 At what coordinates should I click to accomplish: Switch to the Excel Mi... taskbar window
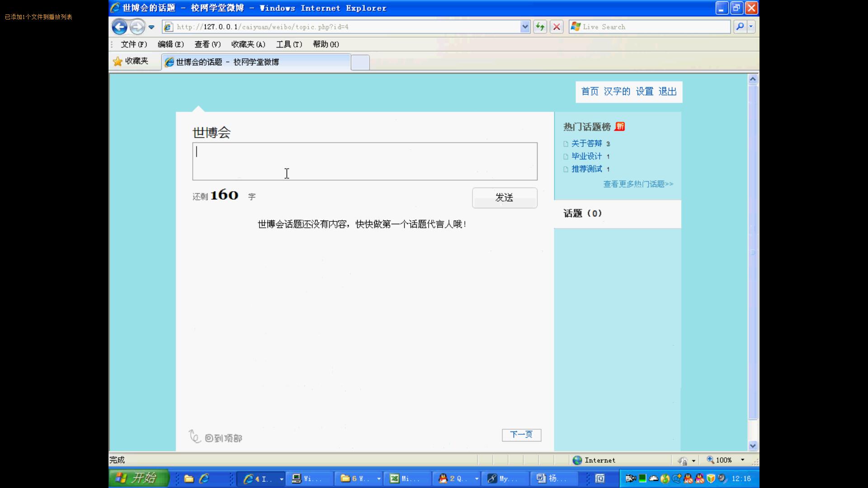pyautogui.click(x=408, y=479)
